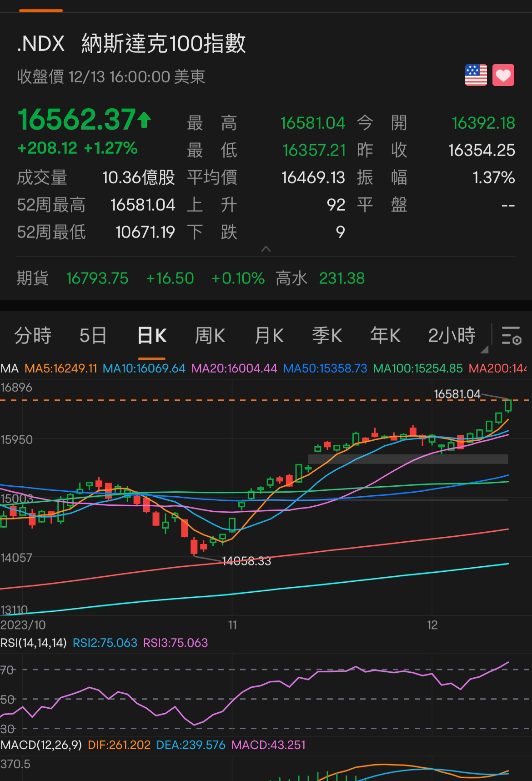532x781 pixels.
Task: Tap the MACD(12,26,9) indicator label
Action: tap(41, 745)
